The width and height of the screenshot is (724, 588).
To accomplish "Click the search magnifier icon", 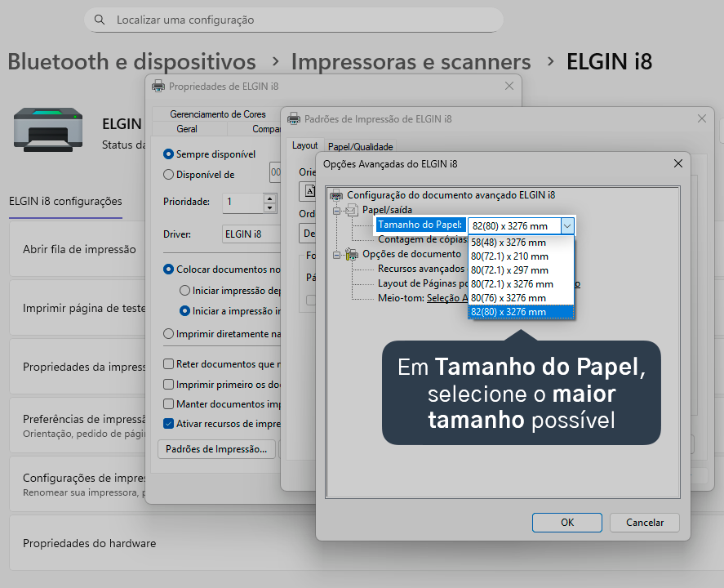I will [x=100, y=20].
